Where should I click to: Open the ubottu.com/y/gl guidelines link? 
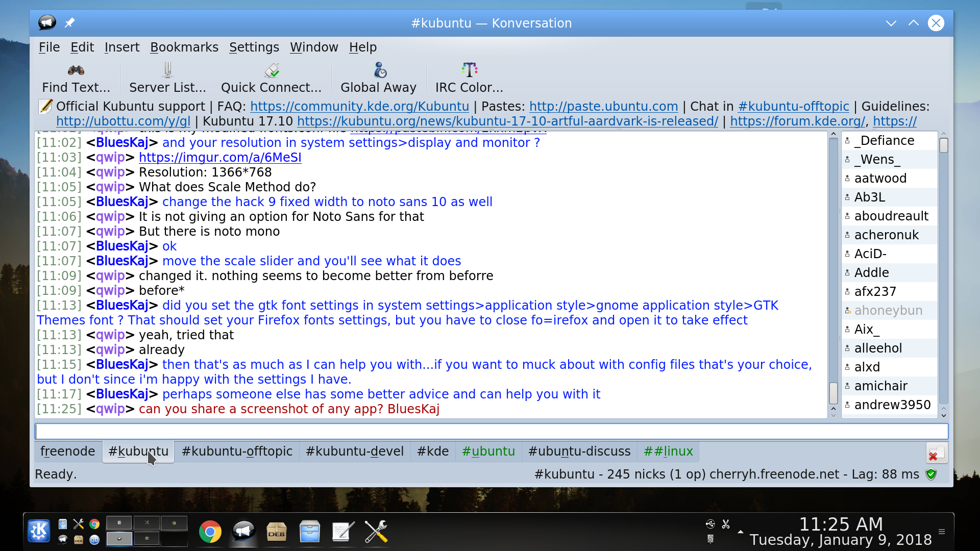[123, 121]
